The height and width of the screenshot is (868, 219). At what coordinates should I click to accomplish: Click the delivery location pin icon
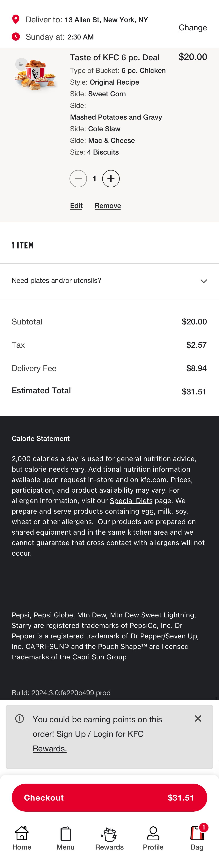[x=16, y=19]
